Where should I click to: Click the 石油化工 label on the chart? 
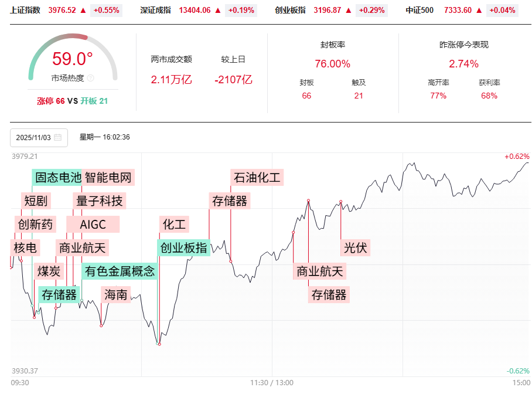pos(256,178)
